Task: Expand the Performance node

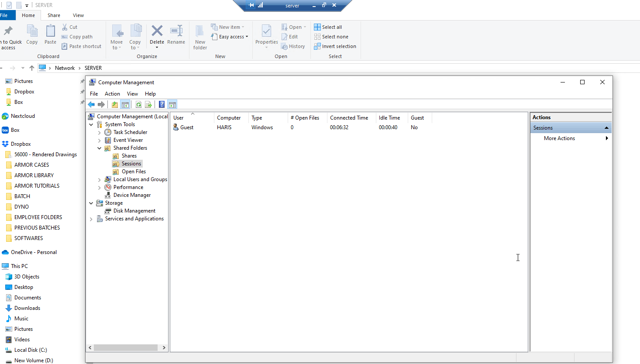Action: click(x=100, y=188)
